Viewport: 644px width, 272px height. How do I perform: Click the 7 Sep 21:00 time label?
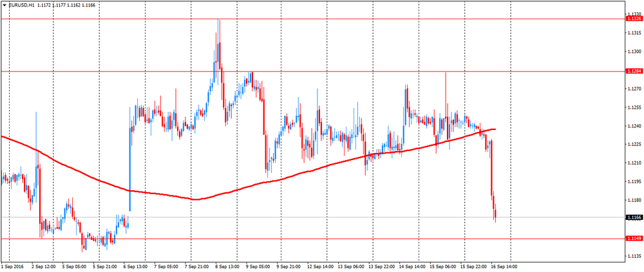[196, 267]
